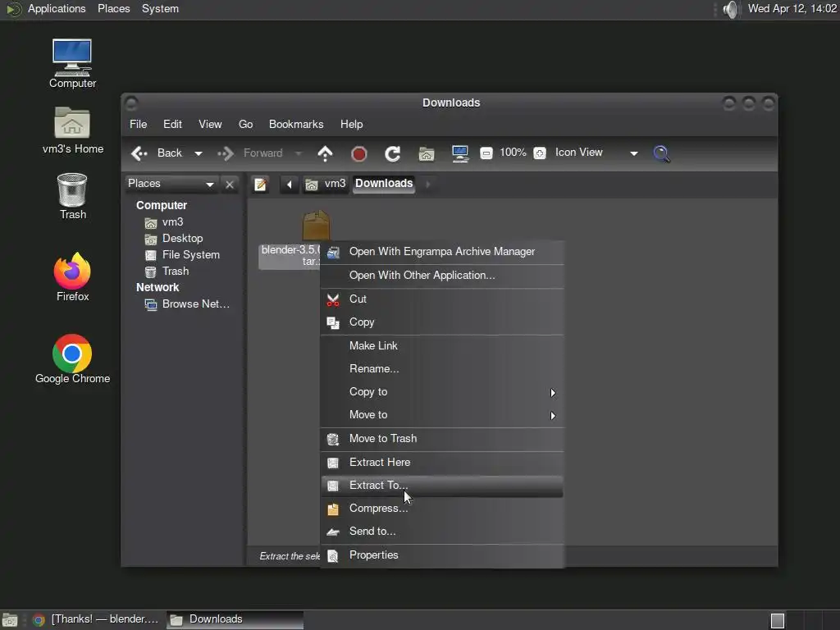Open the Computer toolbar icon
The image size is (840, 630).
pos(460,154)
